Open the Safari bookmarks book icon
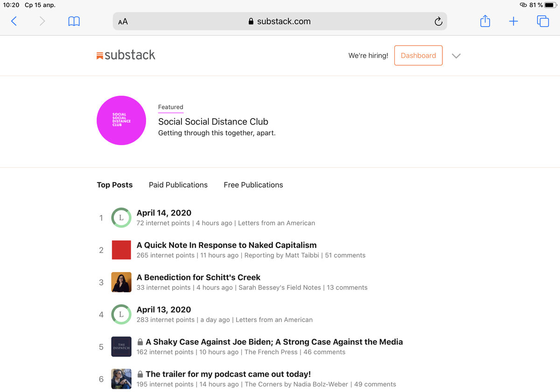Image resolution: width=560 pixels, height=392 pixels. coord(74,21)
